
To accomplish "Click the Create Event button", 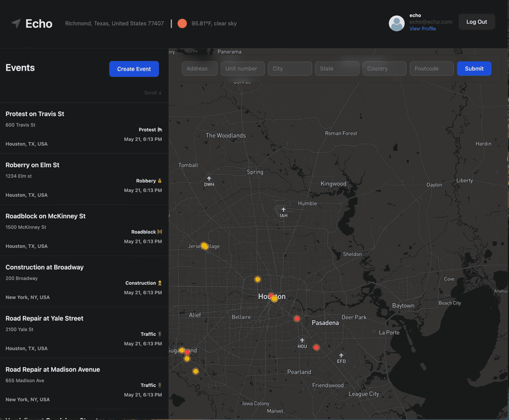I will (x=134, y=69).
